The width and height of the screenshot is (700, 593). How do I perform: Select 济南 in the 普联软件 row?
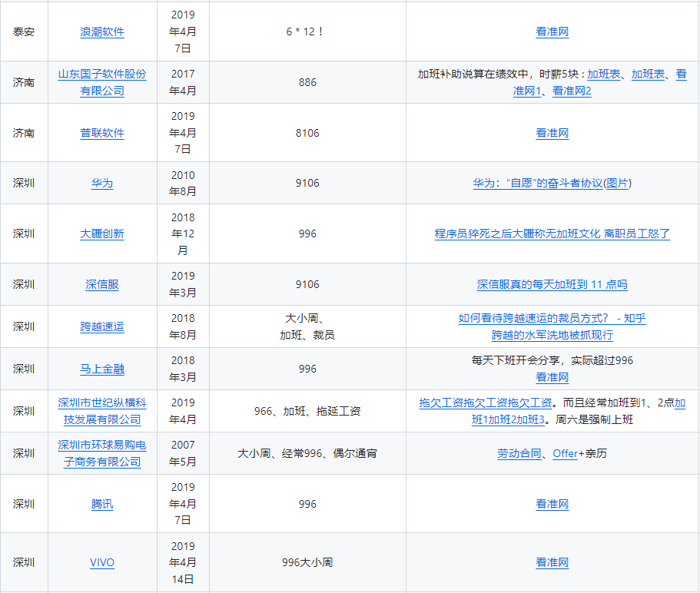(24, 133)
